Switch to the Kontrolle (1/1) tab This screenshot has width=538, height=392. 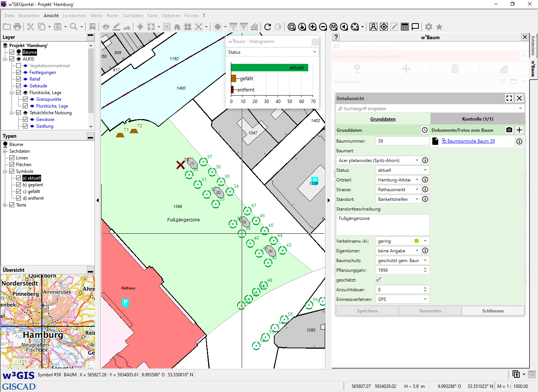(x=477, y=119)
